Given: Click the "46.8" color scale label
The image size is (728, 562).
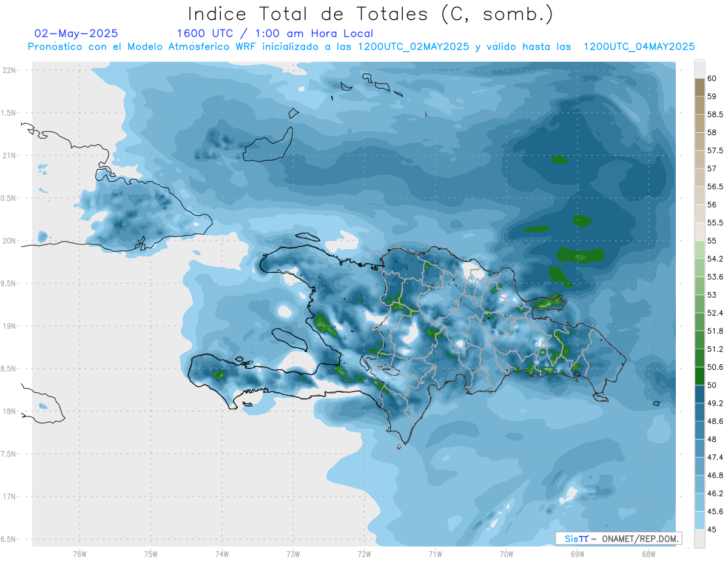Looking at the screenshot, I should point(715,475).
